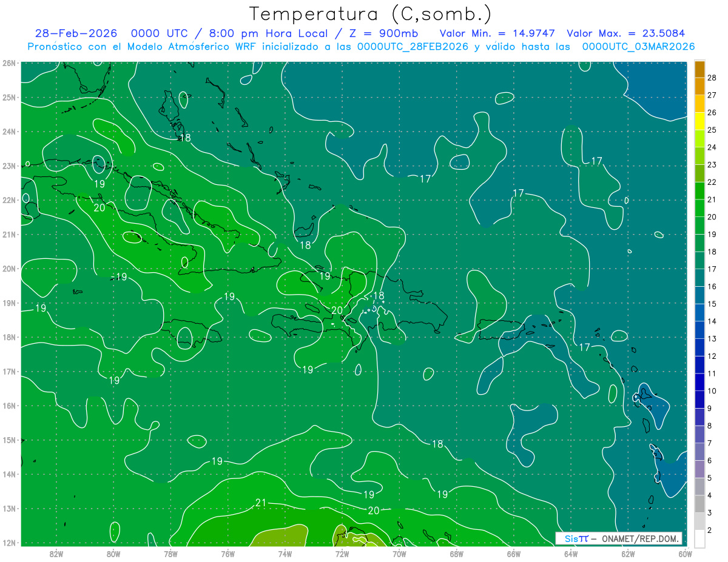Click the legend scale value '28'

(x=712, y=78)
